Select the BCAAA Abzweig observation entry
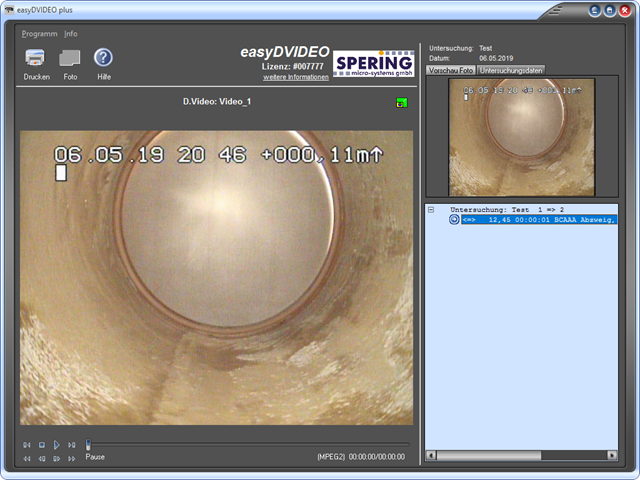640x480 pixels. (538, 219)
